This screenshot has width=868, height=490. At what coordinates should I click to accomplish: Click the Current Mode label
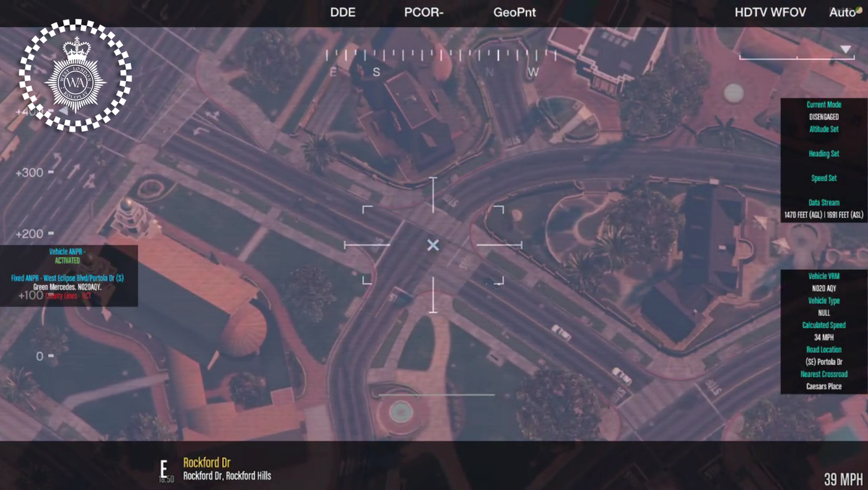click(825, 105)
